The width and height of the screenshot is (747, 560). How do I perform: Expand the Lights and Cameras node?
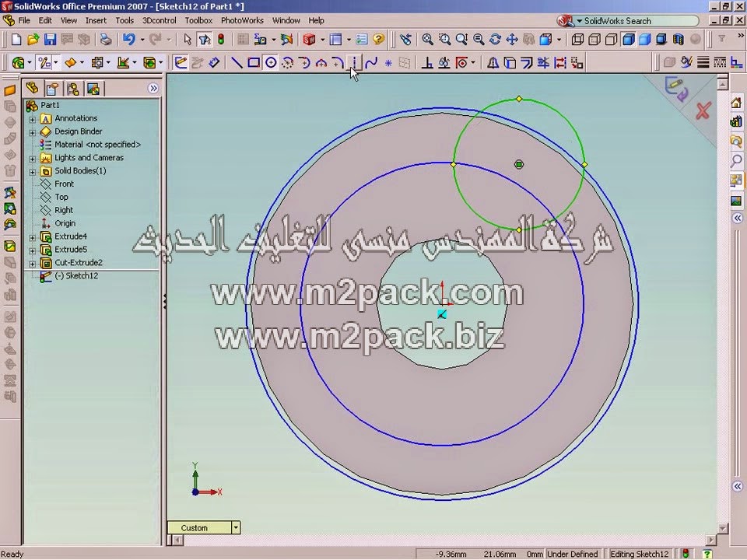tap(32, 159)
